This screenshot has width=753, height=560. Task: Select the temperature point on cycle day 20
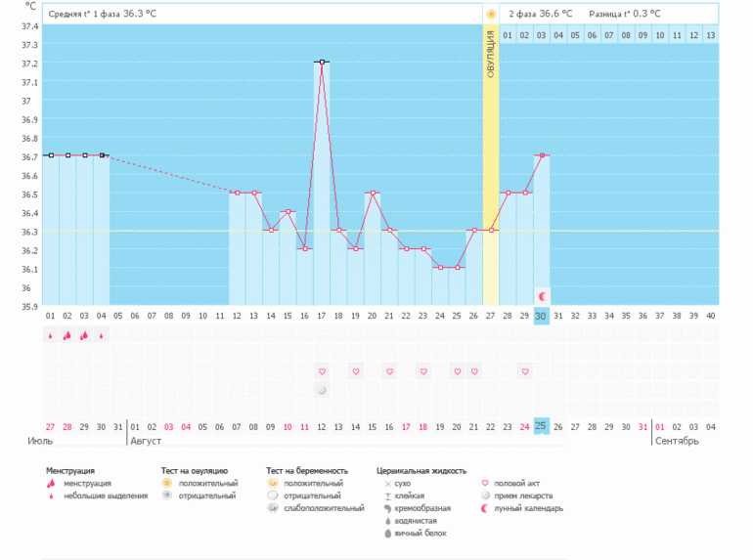click(x=373, y=194)
